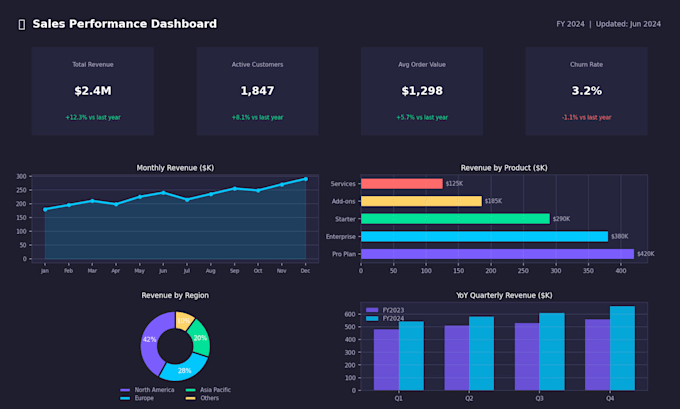
Task: Click the '+8.1% vs last year' change indicator
Action: point(257,118)
